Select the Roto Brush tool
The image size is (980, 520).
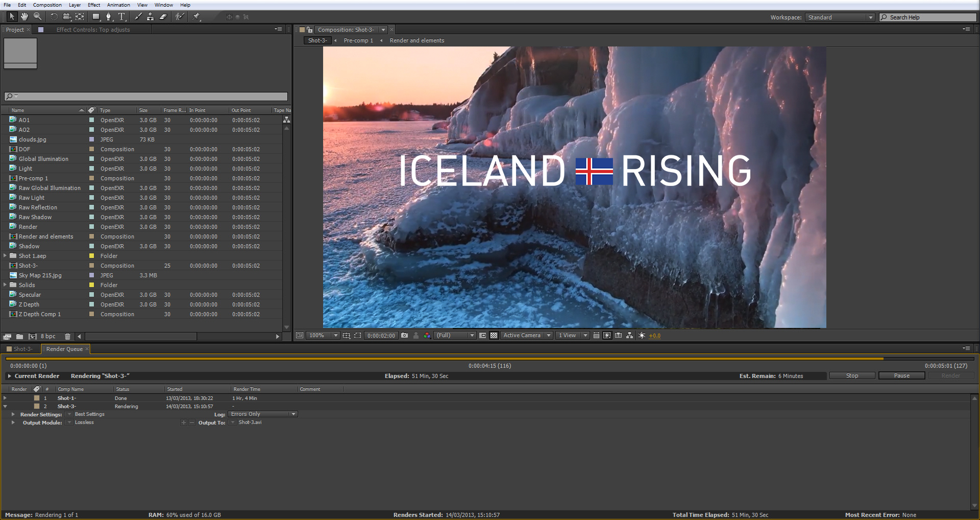180,16
